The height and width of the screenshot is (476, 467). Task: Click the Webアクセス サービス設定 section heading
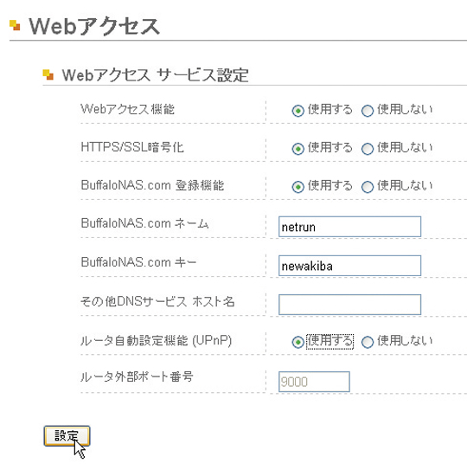coord(155,75)
